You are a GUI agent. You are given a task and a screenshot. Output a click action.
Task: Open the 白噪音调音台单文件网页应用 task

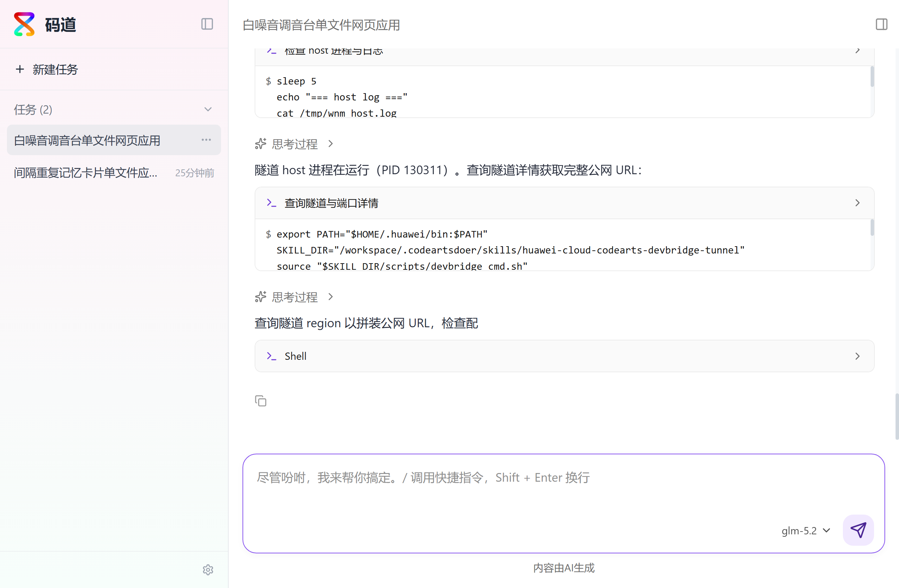(x=114, y=140)
